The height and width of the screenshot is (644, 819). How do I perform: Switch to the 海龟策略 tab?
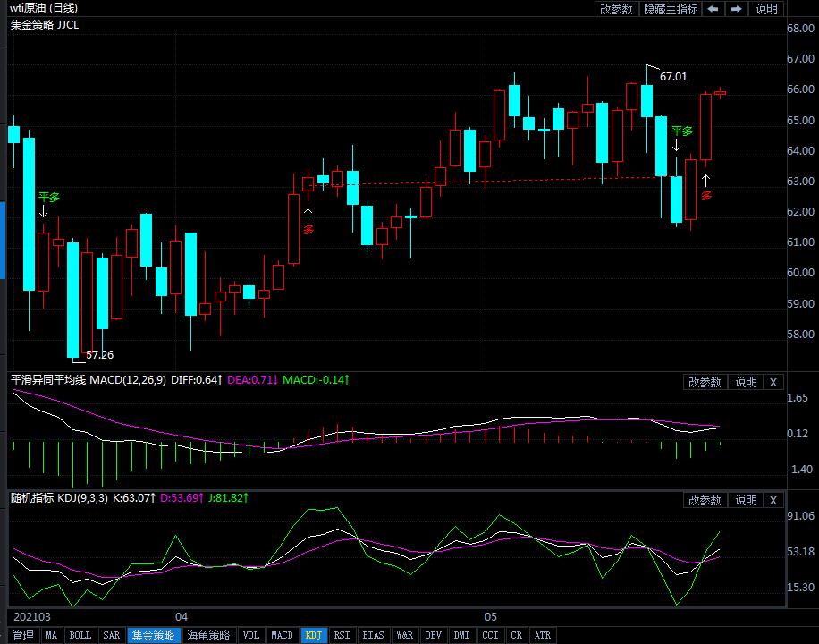click(208, 635)
